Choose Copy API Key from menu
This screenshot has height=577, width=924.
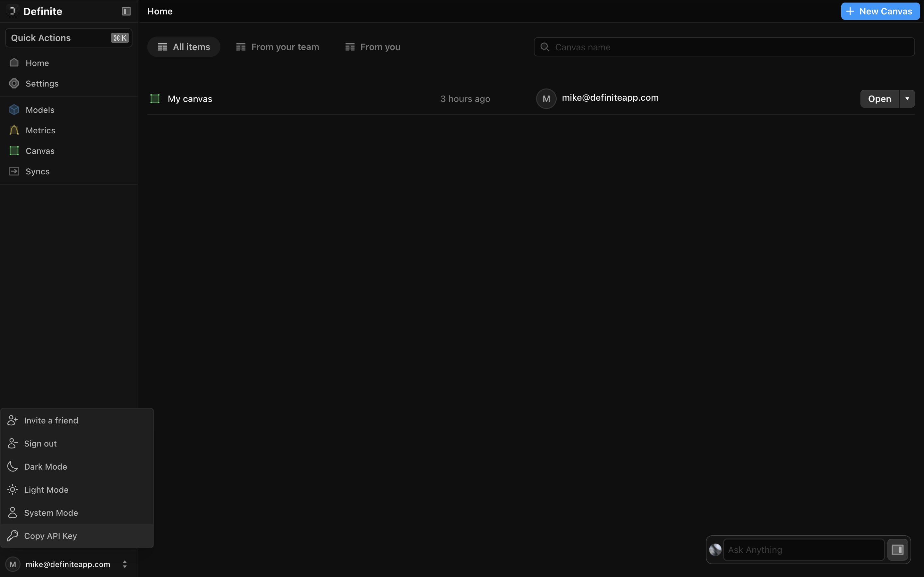tap(50, 536)
